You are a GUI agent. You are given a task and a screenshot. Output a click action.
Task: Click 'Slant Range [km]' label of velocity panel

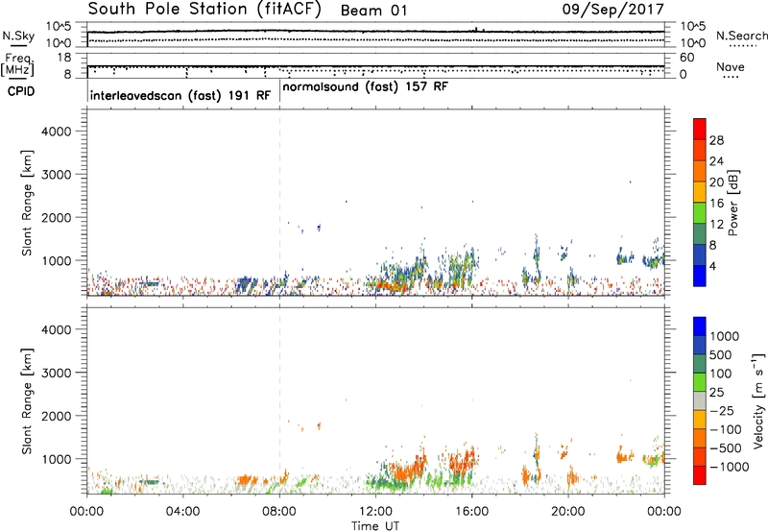point(27,401)
